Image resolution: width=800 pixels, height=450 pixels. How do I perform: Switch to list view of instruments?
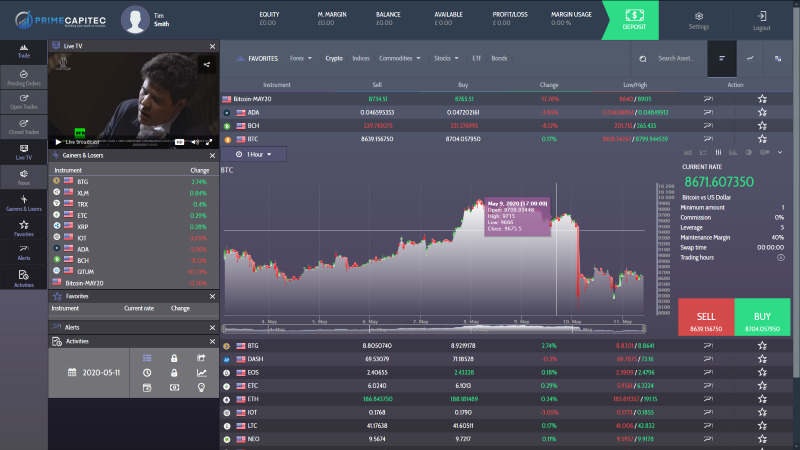(721, 58)
